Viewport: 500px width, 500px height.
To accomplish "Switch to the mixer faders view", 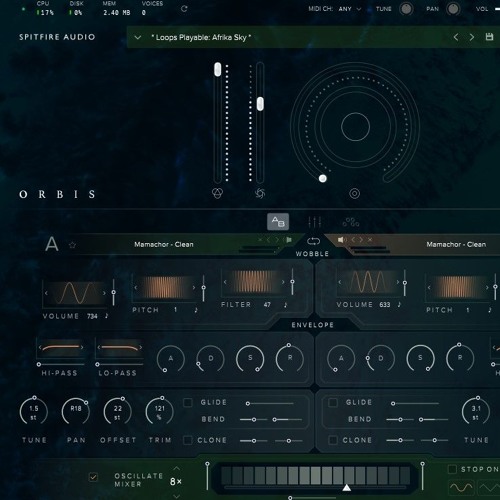I will [x=315, y=222].
